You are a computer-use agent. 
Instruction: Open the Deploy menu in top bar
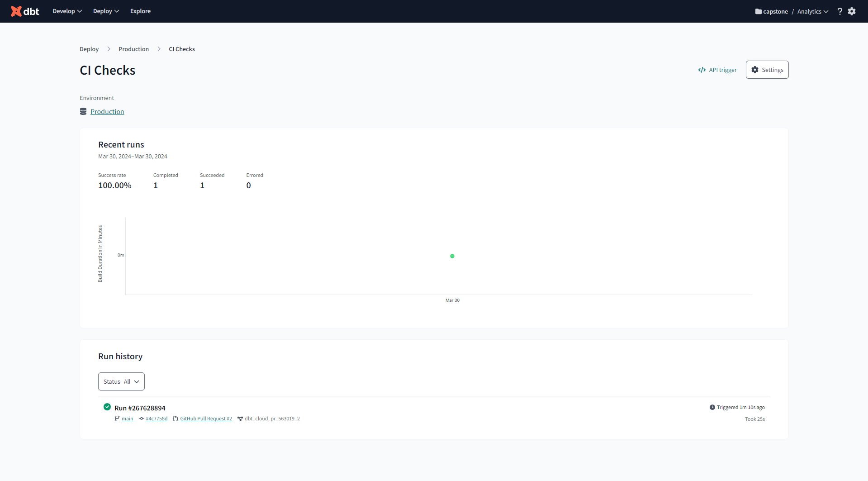coord(106,11)
